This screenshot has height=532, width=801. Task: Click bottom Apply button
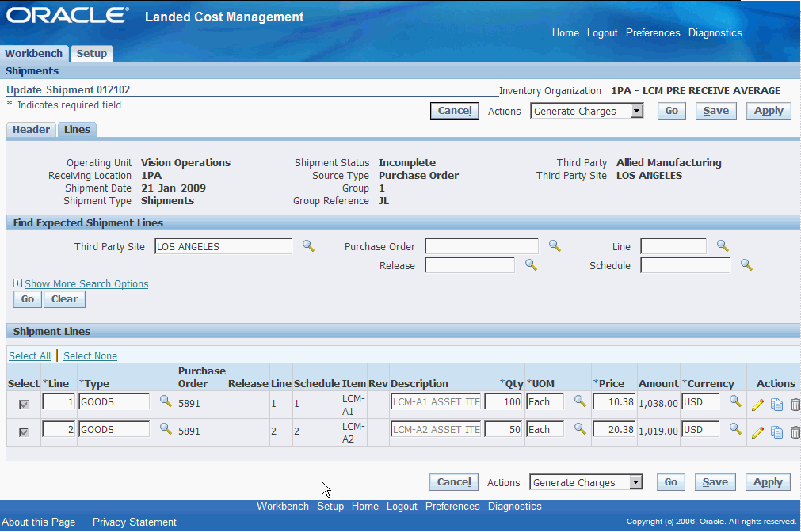(768, 482)
